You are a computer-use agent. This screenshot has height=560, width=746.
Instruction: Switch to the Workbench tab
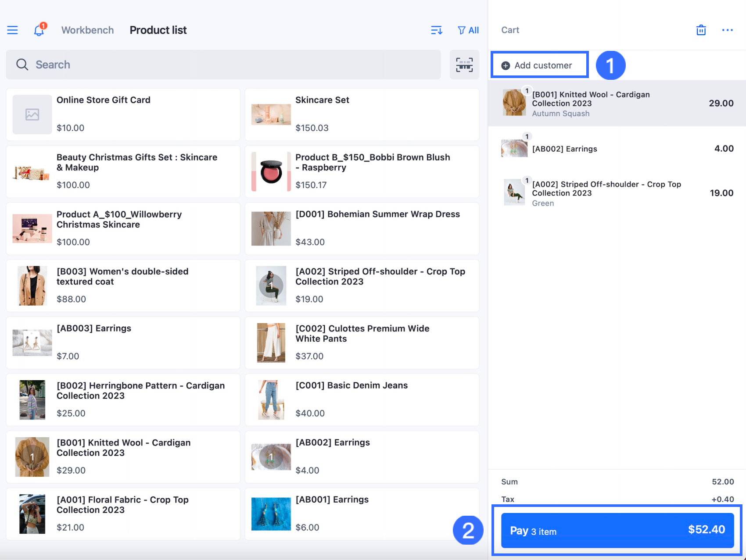(88, 30)
